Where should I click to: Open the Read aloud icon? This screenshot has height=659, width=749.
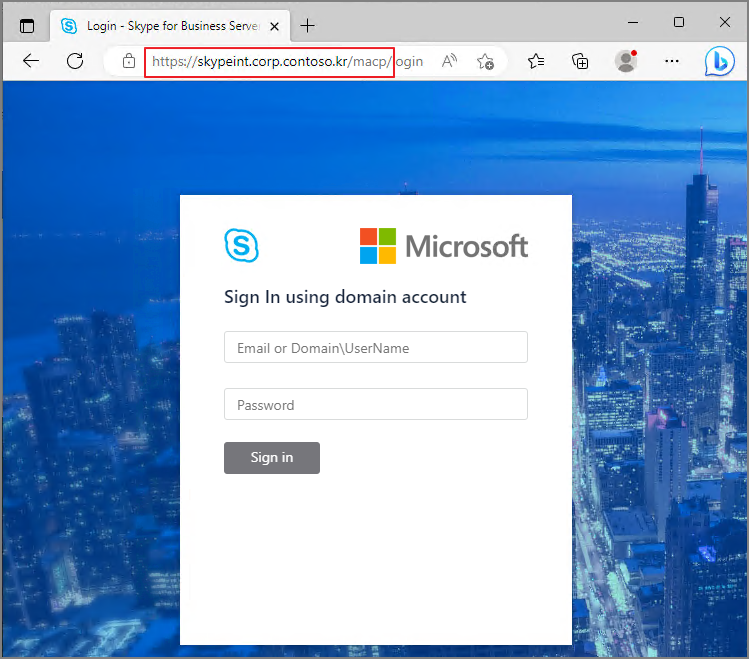(x=449, y=61)
